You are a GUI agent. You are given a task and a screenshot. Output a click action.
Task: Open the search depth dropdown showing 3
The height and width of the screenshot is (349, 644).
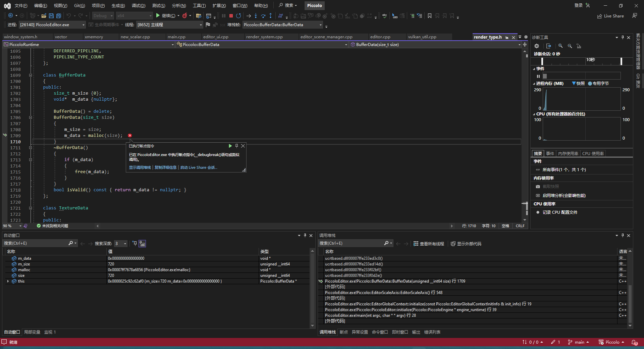point(121,244)
